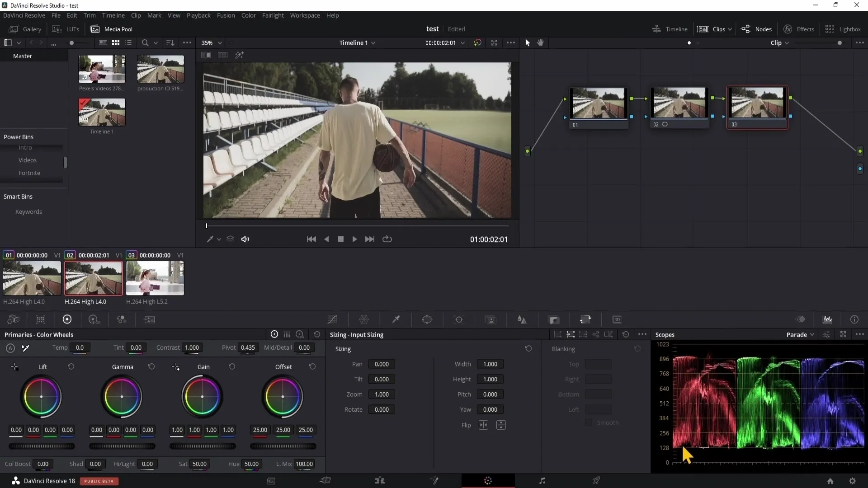The width and height of the screenshot is (868, 488).
Task: Open the Tracker palette
Action: (x=459, y=320)
